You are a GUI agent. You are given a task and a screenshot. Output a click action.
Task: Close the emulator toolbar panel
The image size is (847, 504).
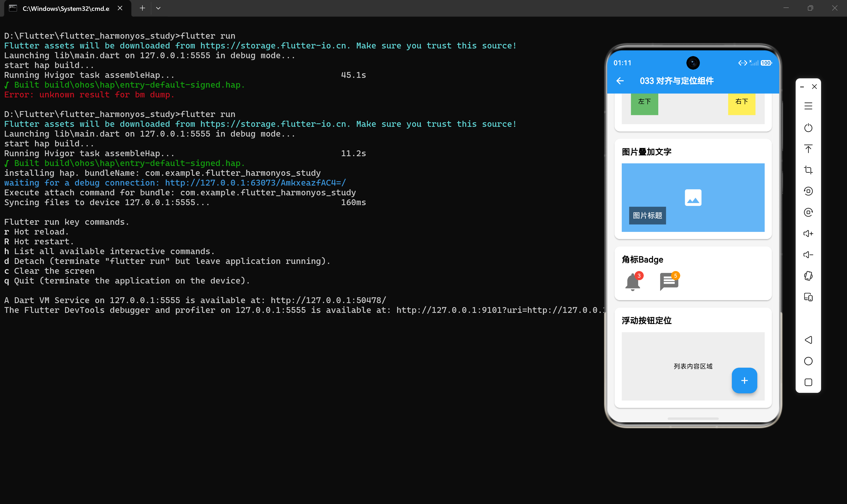(x=814, y=87)
